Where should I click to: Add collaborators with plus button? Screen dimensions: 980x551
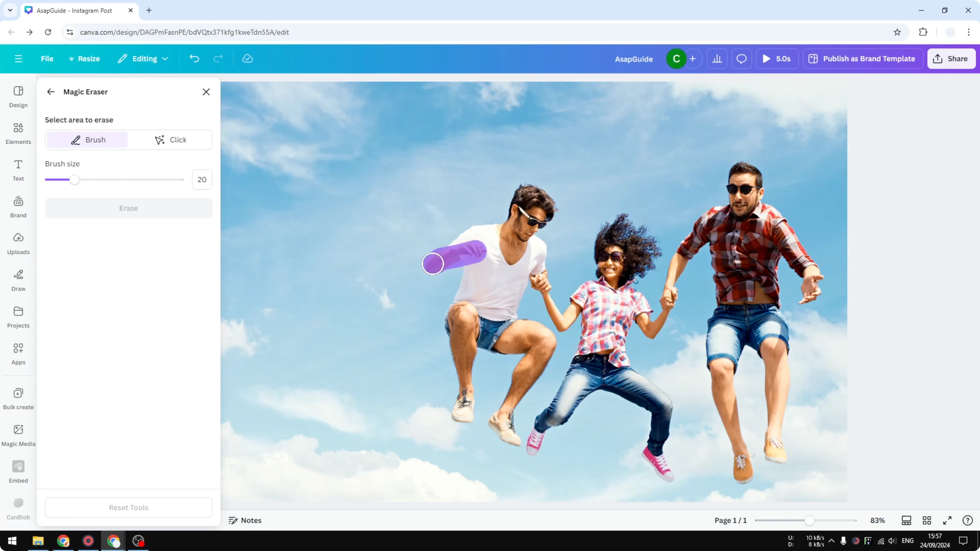point(693,59)
